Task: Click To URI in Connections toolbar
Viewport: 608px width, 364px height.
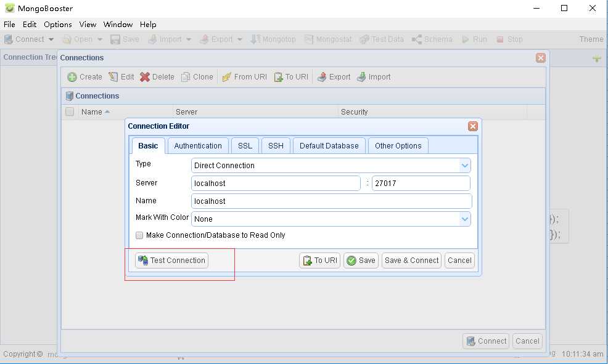Action: pyautogui.click(x=291, y=76)
